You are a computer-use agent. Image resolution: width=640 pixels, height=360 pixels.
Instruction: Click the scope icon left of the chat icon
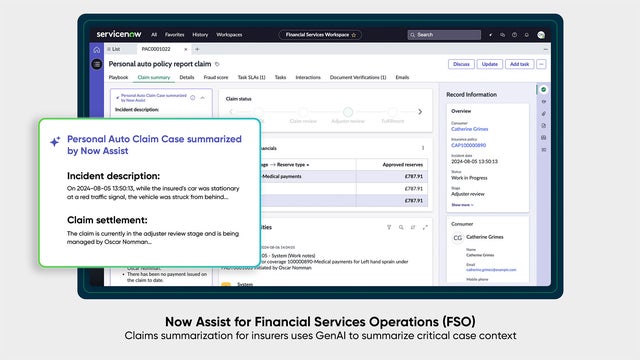pyautogui.click(x=491, y=35)
